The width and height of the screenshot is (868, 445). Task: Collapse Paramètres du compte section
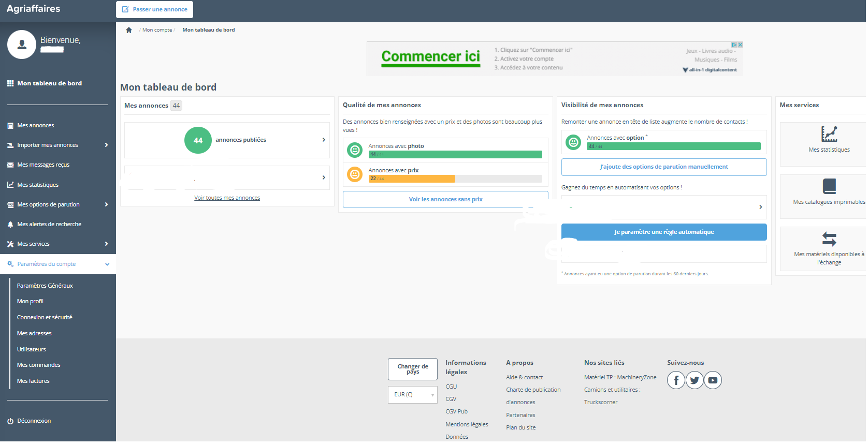coord(107,264)
